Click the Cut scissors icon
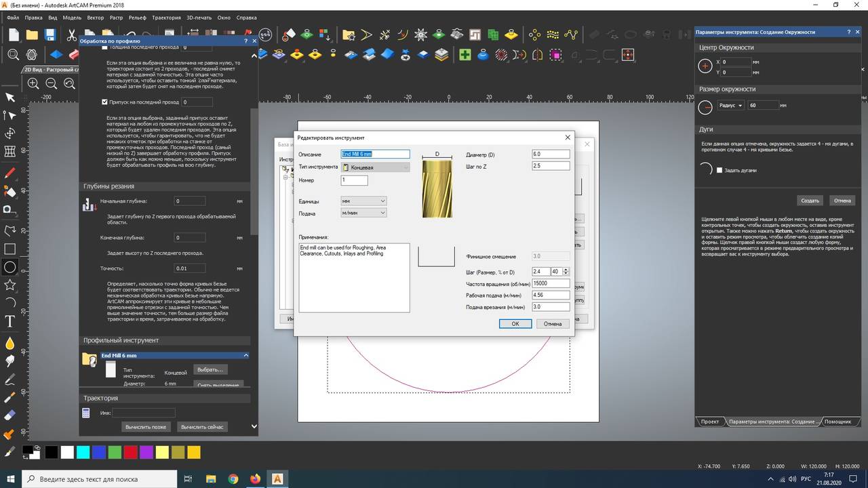 73,34
